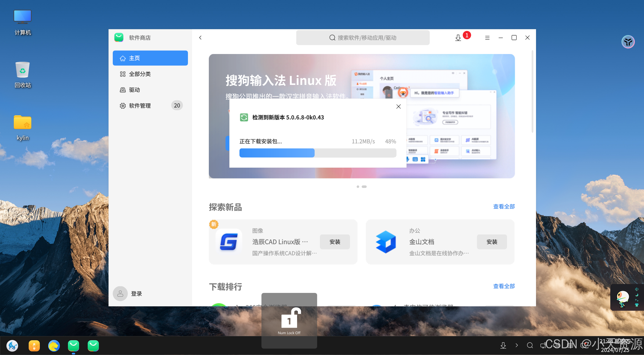The width and height of the screenshot is (644, 355).
Task: Open the kylin home folder
Action: click(x=23, y=128)
